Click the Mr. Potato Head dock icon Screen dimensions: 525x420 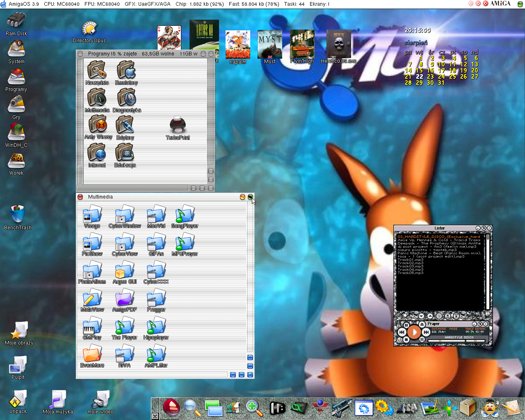[489, 408]
